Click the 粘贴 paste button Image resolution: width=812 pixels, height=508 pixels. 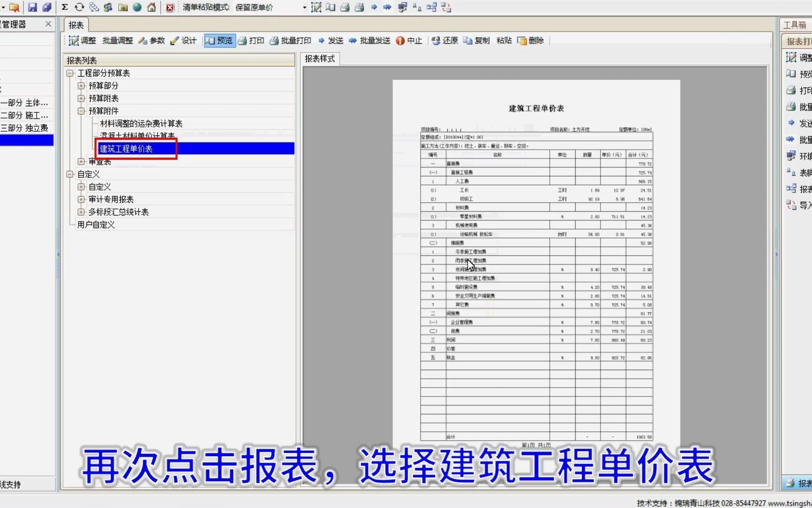click(504, 40)
